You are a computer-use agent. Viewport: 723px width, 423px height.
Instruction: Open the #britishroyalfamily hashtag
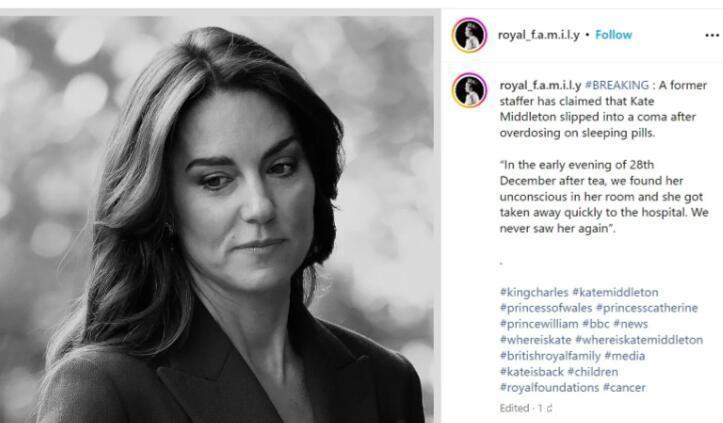[x=550, y=356]
